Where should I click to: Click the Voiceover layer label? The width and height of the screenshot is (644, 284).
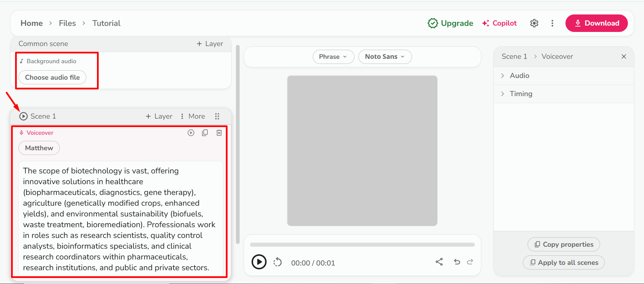coord(40,133)
